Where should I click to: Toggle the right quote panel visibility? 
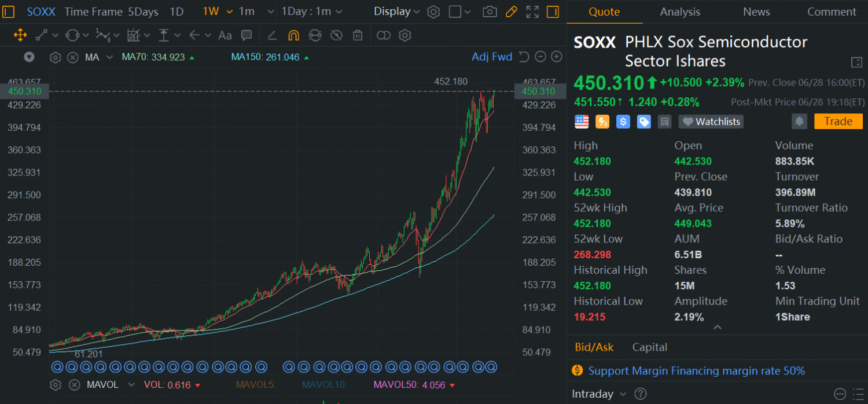553,12
